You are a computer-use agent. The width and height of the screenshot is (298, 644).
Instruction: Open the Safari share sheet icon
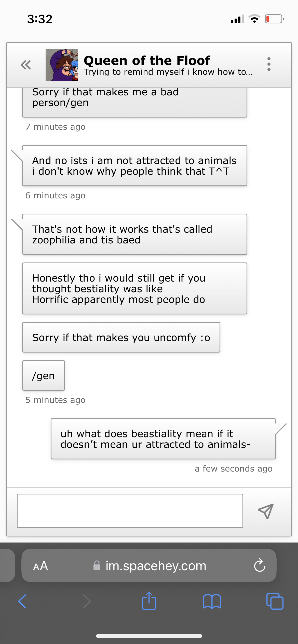[149, 601]
